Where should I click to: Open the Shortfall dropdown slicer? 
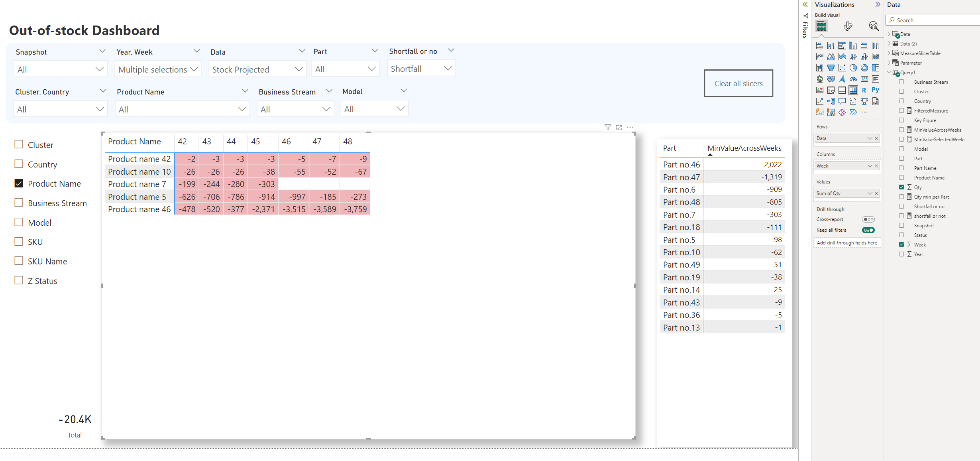pos(421,69)
